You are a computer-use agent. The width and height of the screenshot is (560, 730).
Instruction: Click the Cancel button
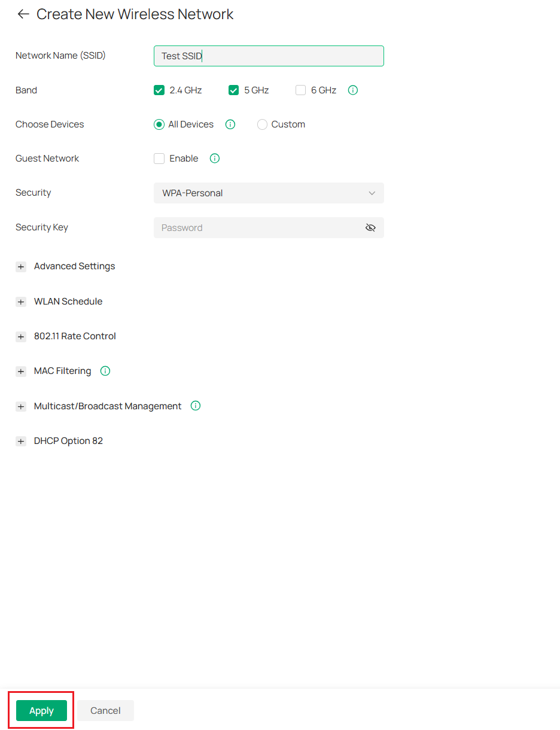105,711
